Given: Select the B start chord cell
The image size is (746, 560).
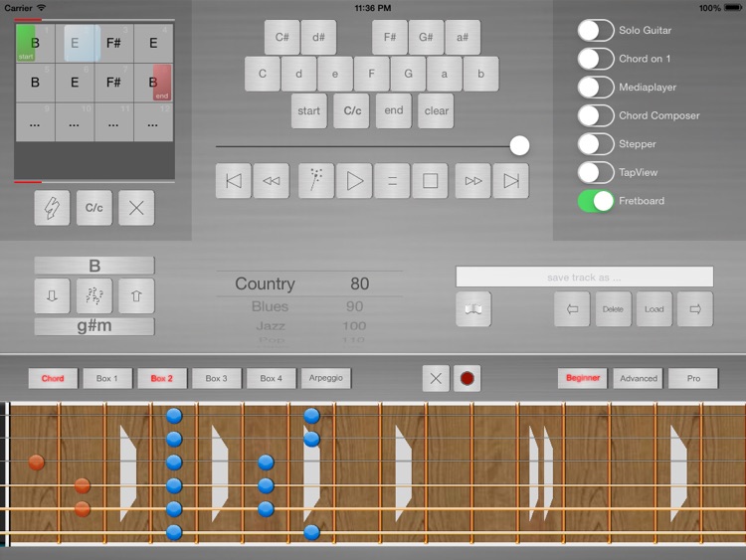Looking at the screenshot, I should [x=35, y=44].
